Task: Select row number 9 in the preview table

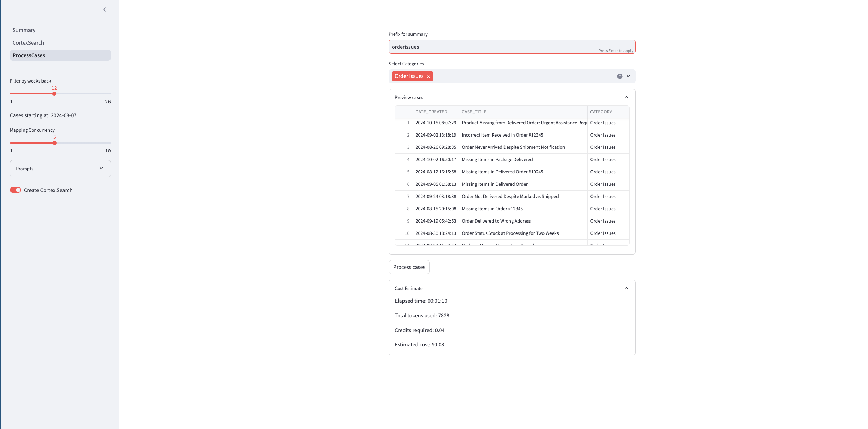Action: (408, 221)
